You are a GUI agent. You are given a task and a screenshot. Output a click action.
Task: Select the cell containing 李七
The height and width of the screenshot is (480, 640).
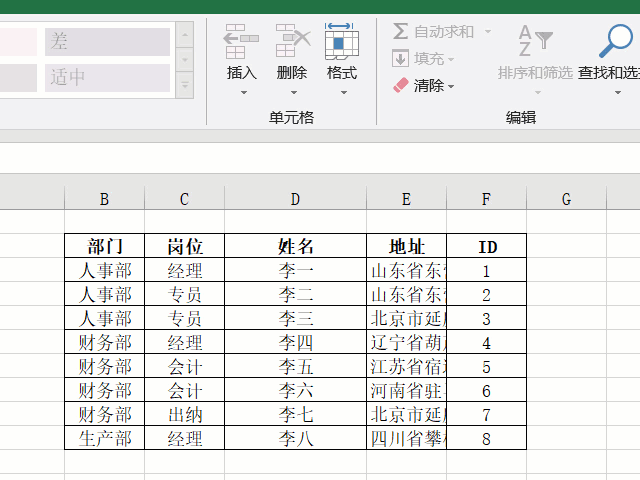pos(296,414)
